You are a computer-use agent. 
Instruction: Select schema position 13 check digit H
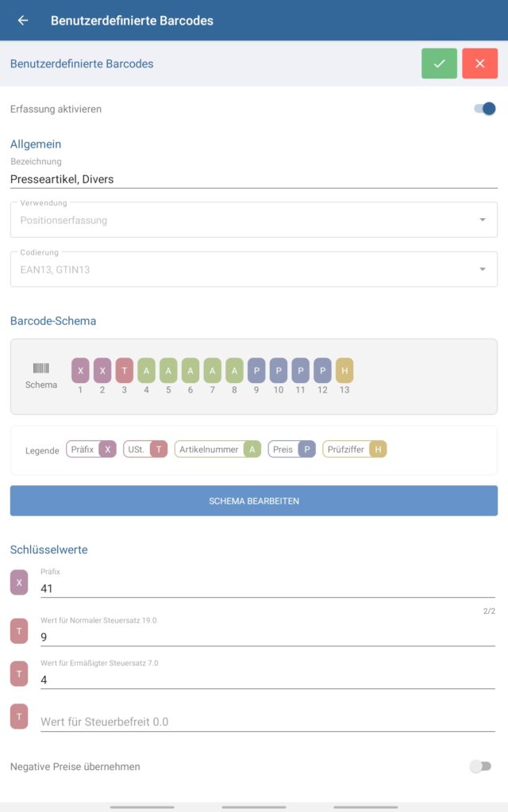pyautogui.click(x=344, y=370)
